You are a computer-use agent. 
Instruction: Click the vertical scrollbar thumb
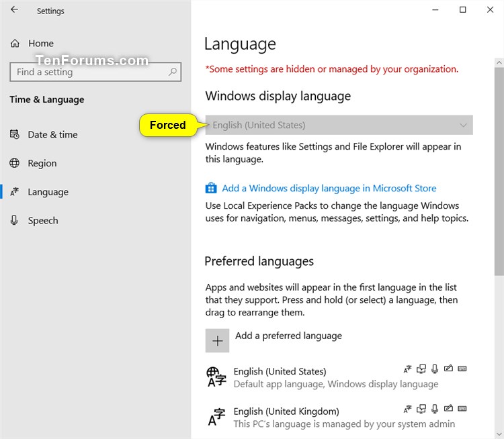(499, 171)
